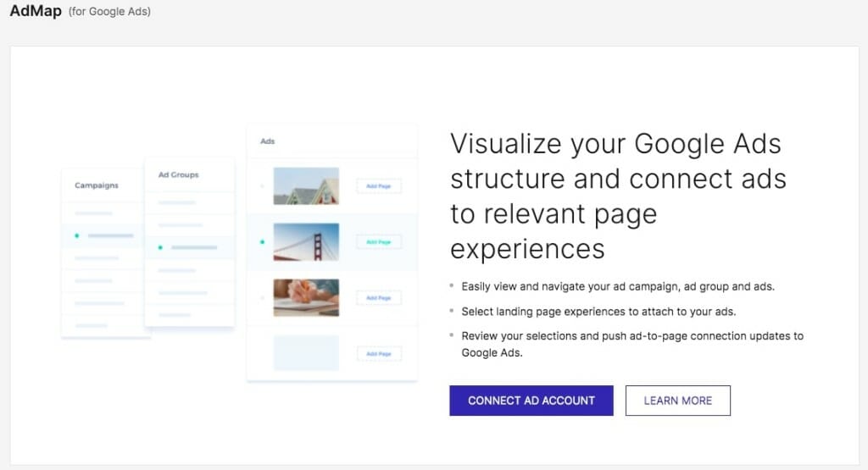Click Add Page next to rooftops thumbnail

(x=379, y=185)
